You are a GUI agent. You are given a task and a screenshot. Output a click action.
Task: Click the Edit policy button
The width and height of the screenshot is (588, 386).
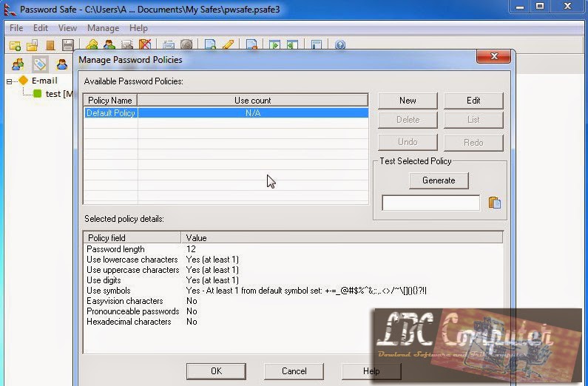pyautogui.click(x=473, y=101)
